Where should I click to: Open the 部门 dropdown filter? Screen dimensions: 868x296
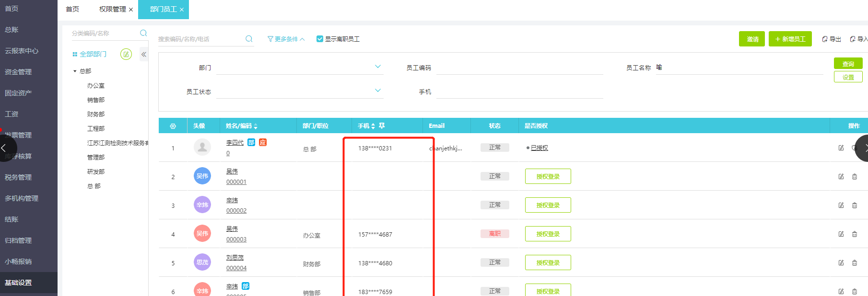pyautogui.click(x=377, y=67)
